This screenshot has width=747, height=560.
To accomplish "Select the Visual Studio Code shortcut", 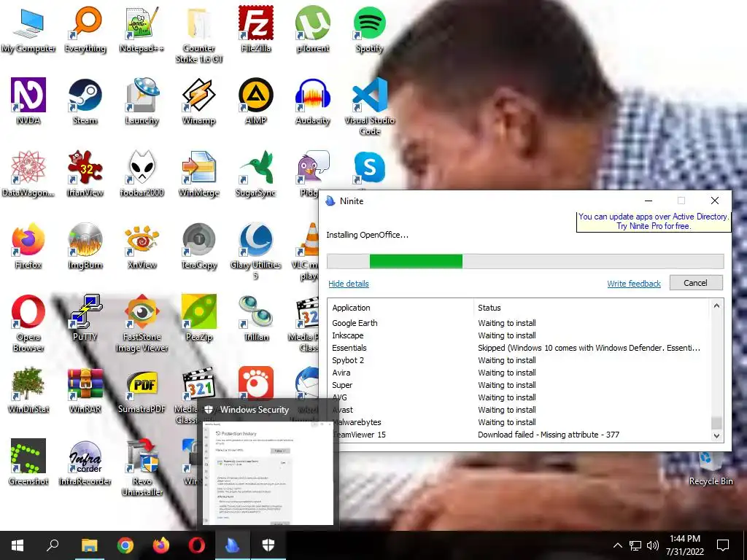I will click(x=370, y=107).
